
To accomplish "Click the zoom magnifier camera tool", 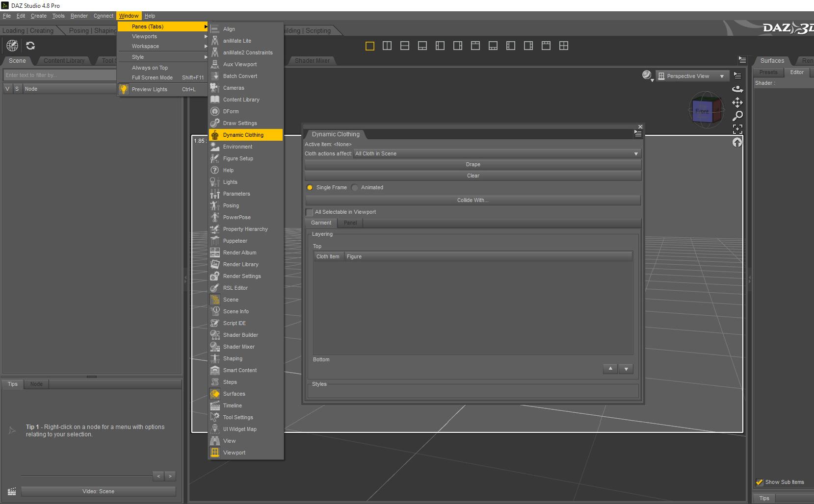I will [737, 116].
